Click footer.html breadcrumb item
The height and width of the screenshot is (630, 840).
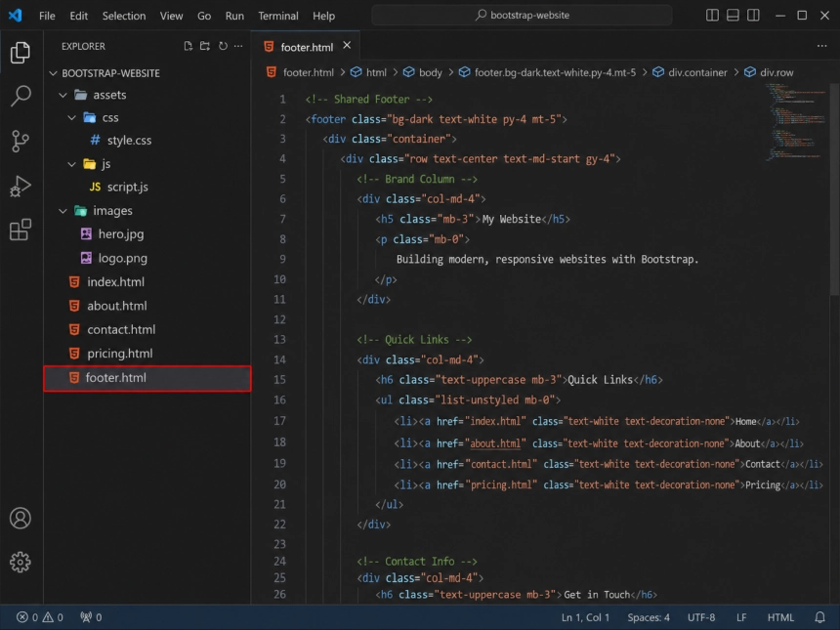(x=308, y=73)
